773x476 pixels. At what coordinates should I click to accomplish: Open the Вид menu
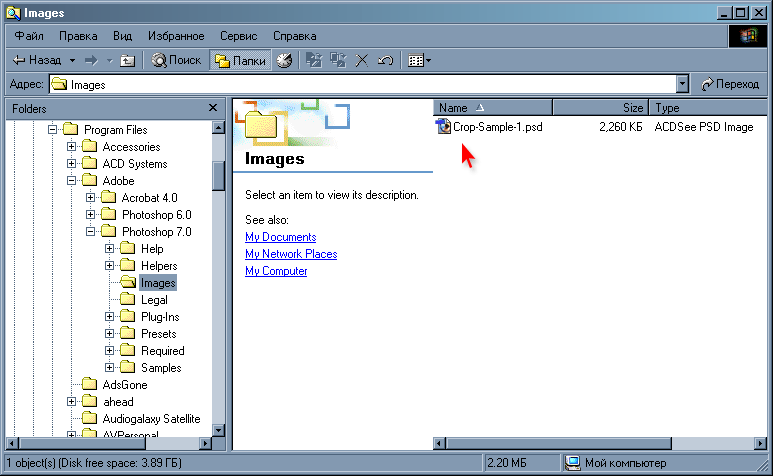coord(122,36)
